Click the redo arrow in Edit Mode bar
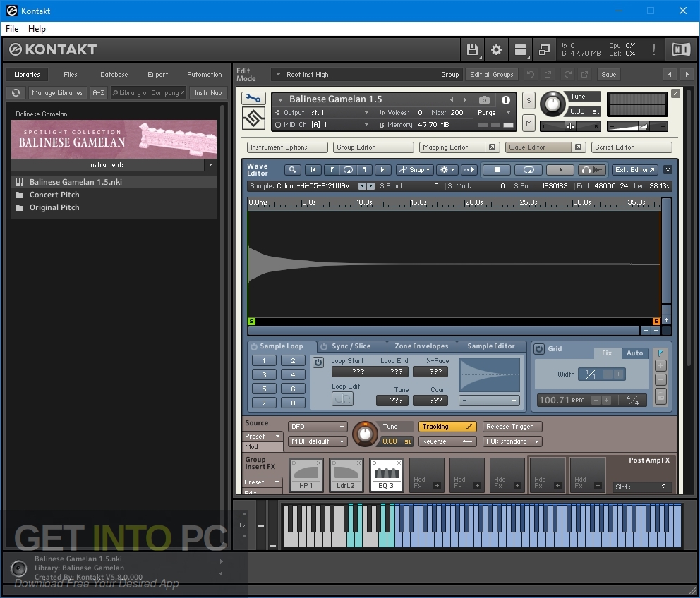This screenshot has height=598, width=700. pos(568,75)
